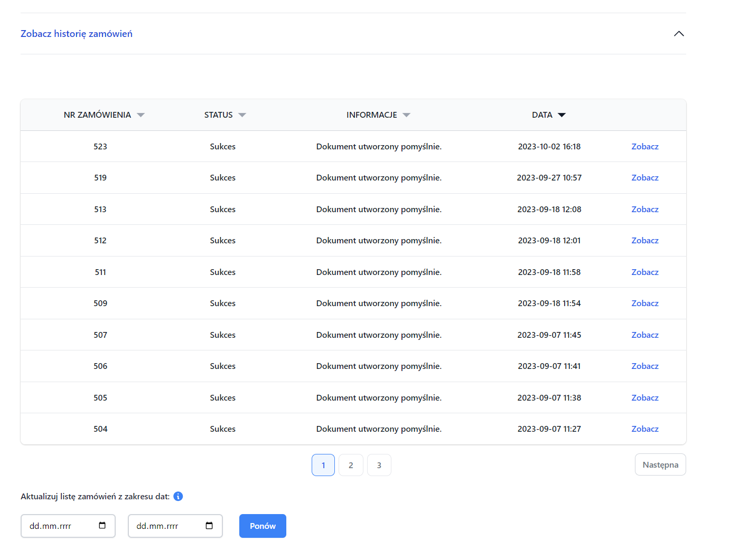Open the Zobacz historię zamówień link
Image resolution: width=730 pixels, height=560 pixels.
[x=77, y=34]
